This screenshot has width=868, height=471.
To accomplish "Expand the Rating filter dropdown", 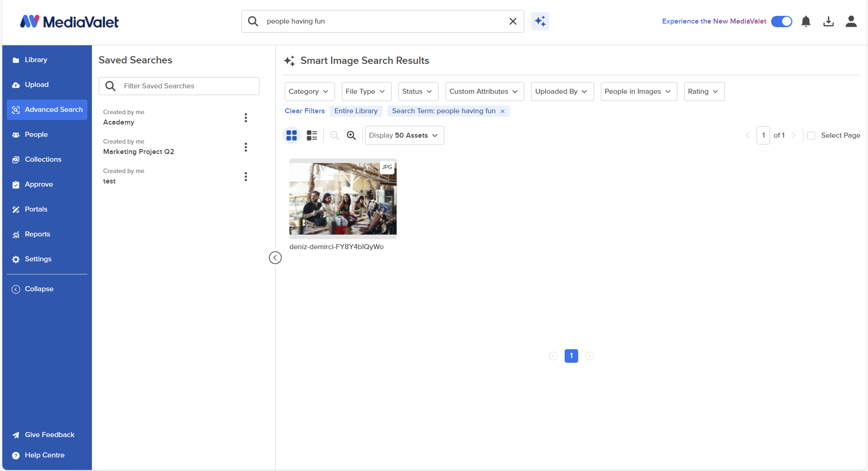I will coord(704,91).
